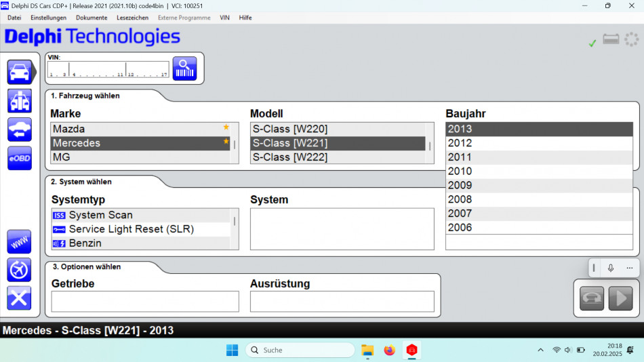Open the eOBD function
The height and width of the screenshot is (362, 644).
pos(19,158)
